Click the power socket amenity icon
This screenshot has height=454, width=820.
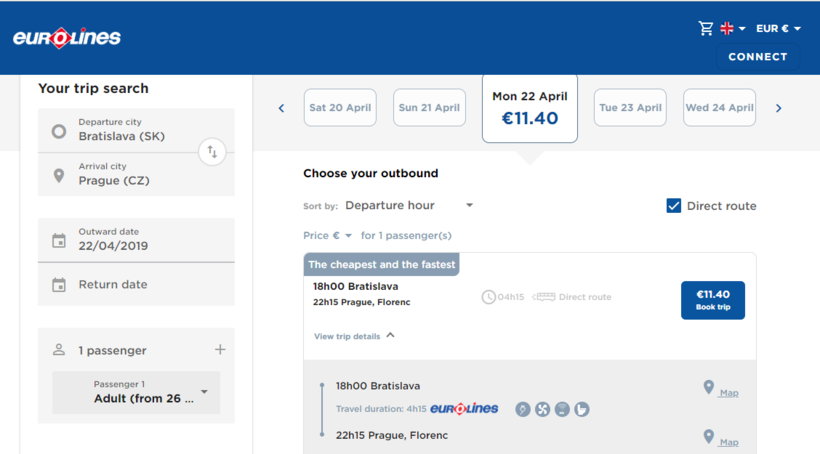click(523, 409)
